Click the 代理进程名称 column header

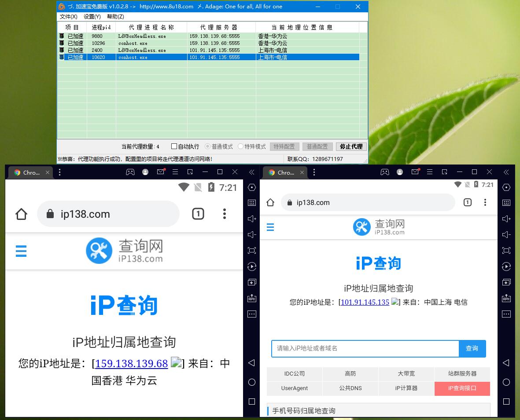click(151, 28)
